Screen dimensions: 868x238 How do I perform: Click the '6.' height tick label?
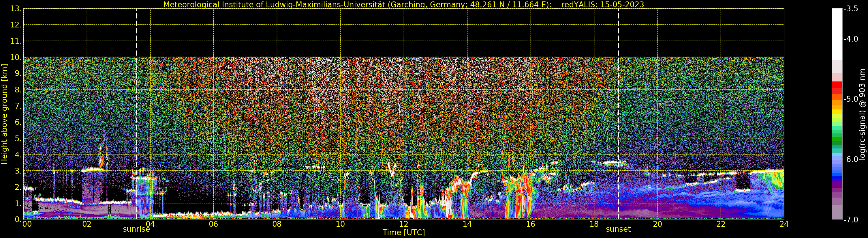click(18, 122)
